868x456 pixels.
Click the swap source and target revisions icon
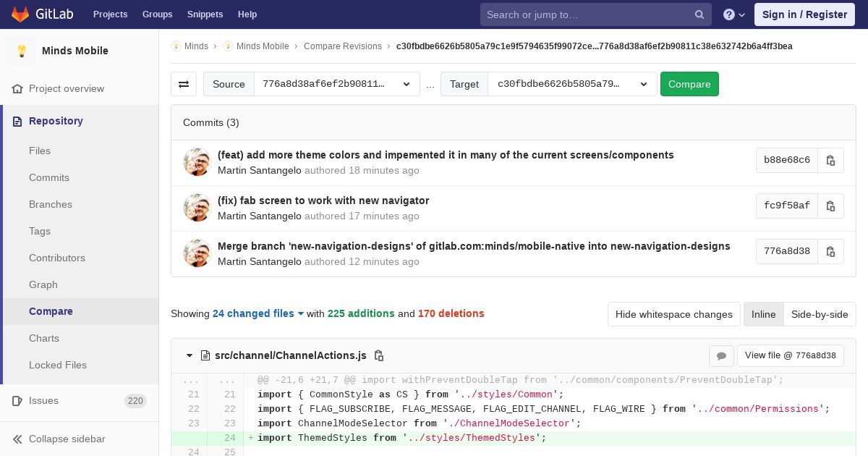pos(184,84)
